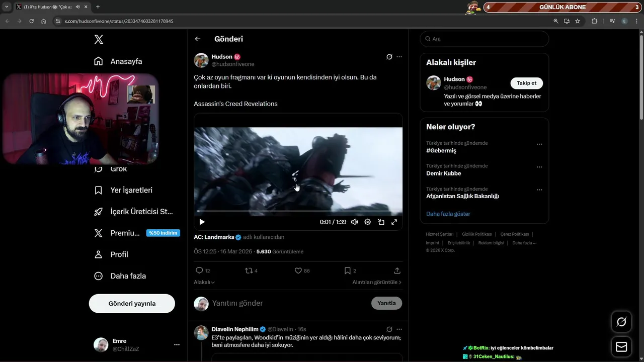The width and height of the screenshot is (644, 362).
Task: Click the X logo icon
Action: 99,39
